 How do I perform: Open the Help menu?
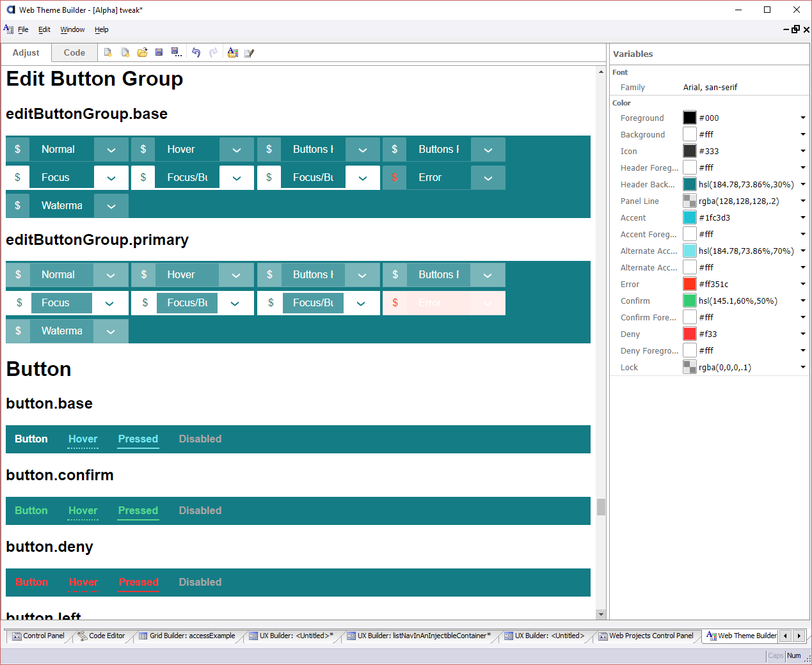pyautogui.click(x=102, y=29)
